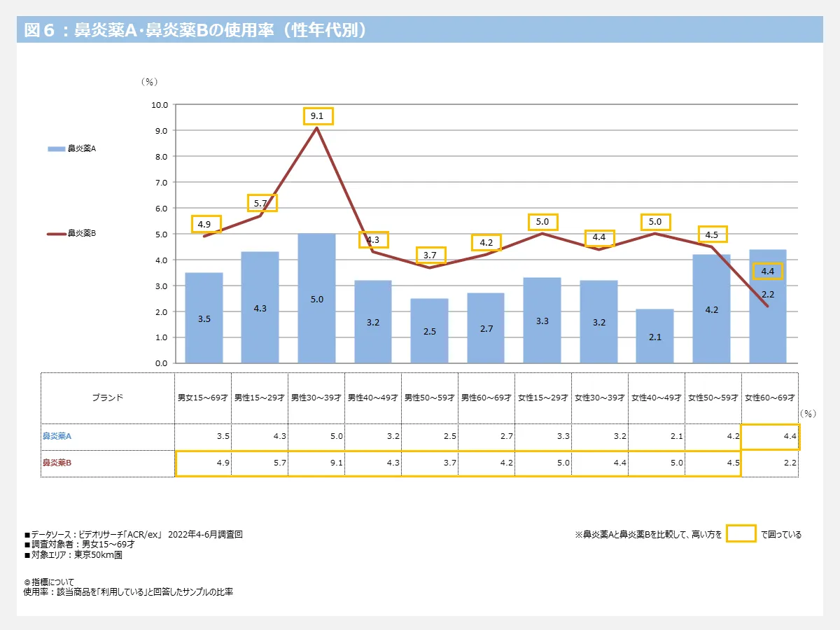The height and width of the screenshot is (630, 840).
Task: Click the 9.1 cell in 鼻炎薬B table row
Action: (316, 463)
